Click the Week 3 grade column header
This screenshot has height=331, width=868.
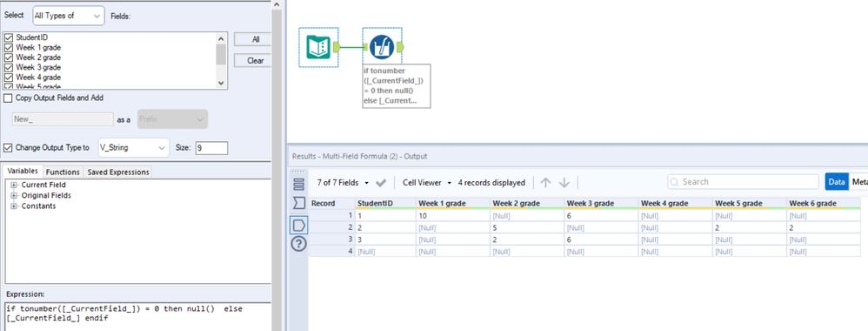pos(602,204)
